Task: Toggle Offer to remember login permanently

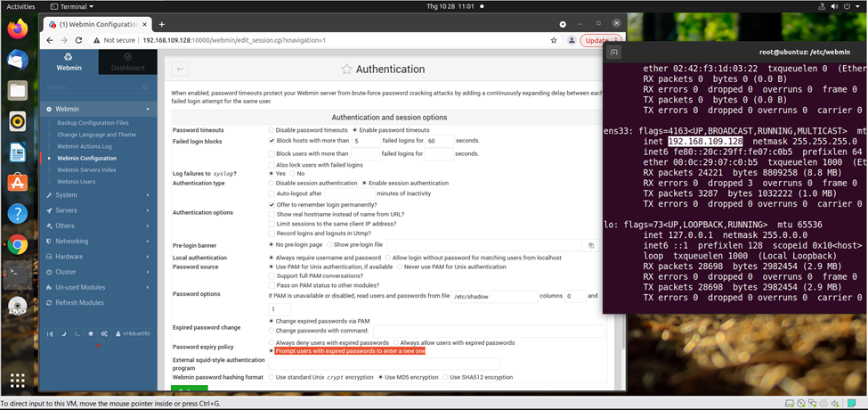Action: click(272, 204)
